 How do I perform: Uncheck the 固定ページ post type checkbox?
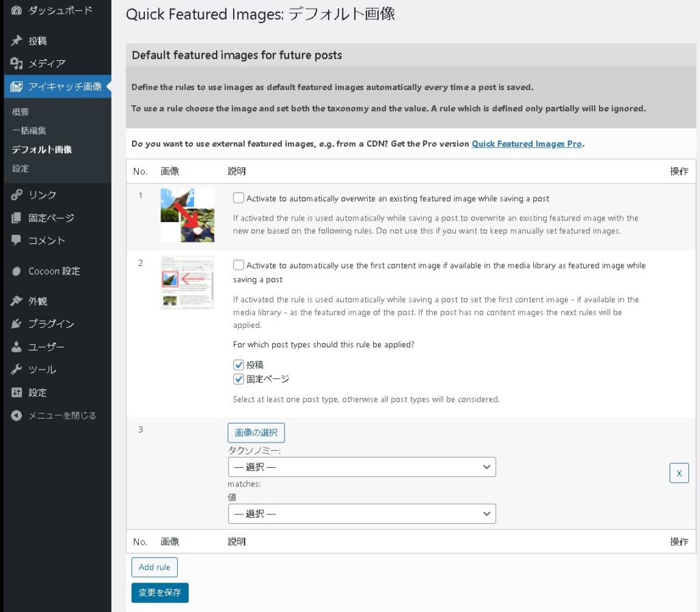[239, 379]
